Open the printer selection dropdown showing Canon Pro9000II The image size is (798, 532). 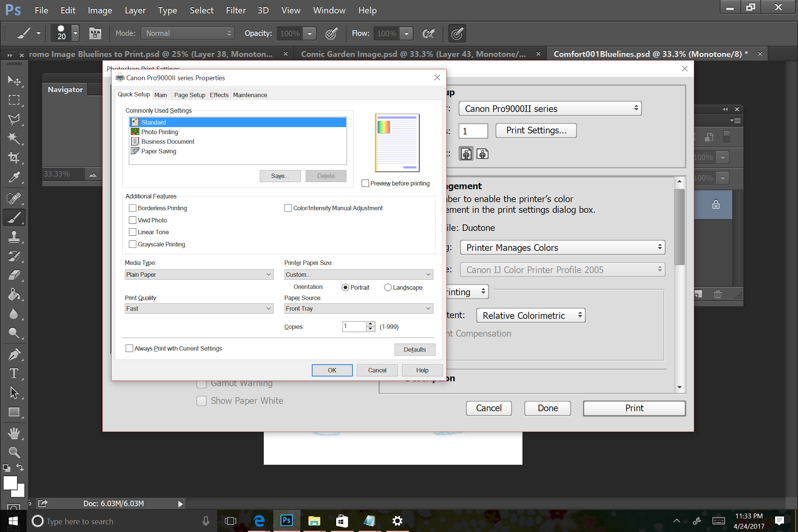(550, 109)
